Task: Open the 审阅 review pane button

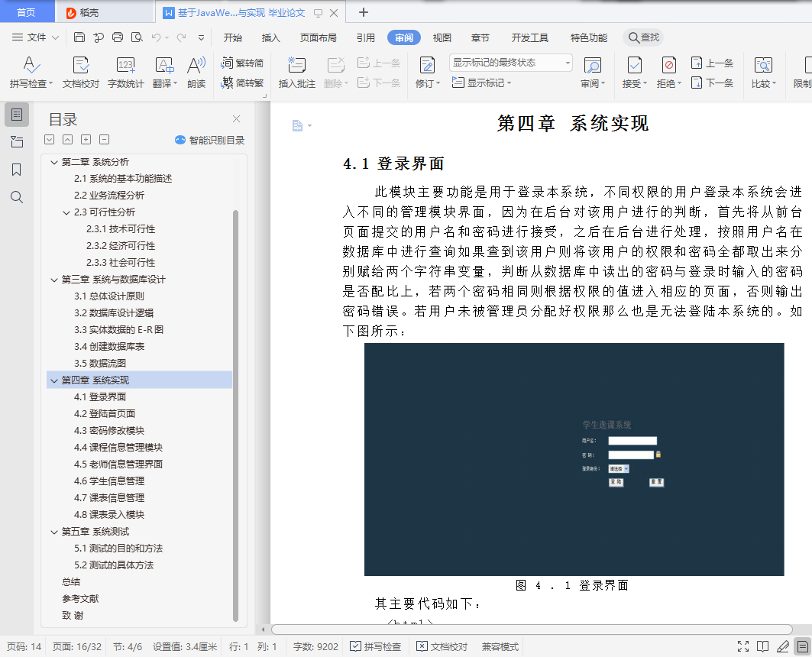Action: click(x=593, y=73)
